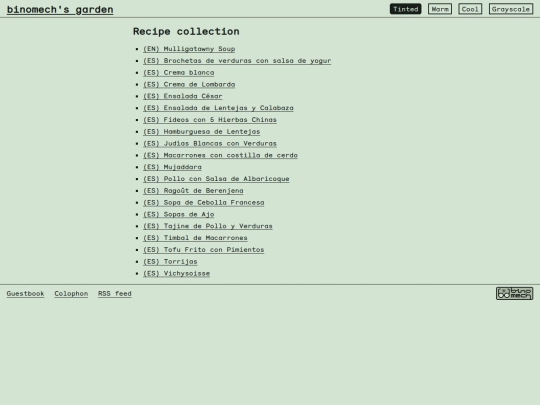Viewport: 540px width, 405px height.
Task: Click the binomech logo badge in footer
Action: [515, 293]
